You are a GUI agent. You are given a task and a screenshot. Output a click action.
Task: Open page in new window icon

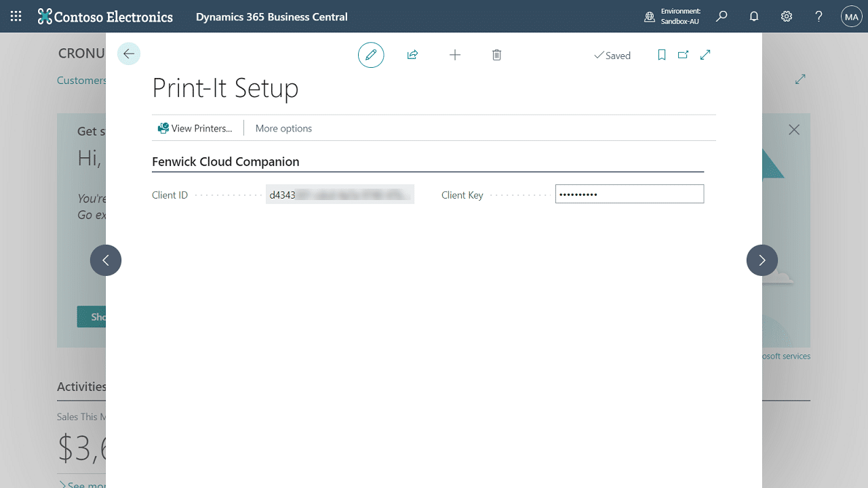pos(683,55)
